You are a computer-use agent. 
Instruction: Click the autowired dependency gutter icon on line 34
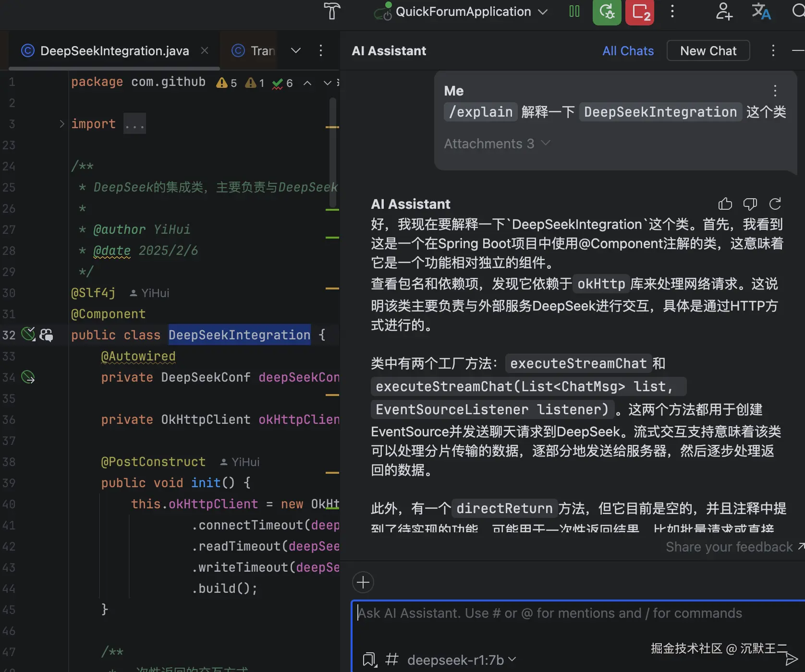[28, 377]
